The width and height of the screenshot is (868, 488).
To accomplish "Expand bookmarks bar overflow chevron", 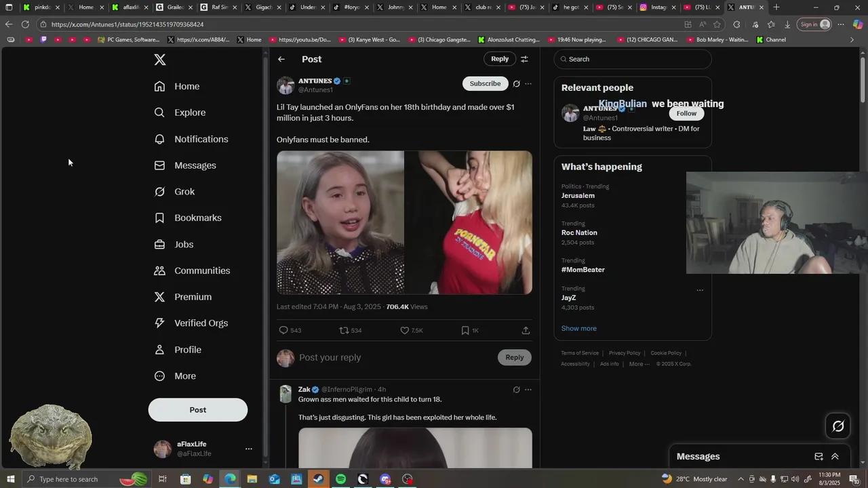I will coord(852,39).
